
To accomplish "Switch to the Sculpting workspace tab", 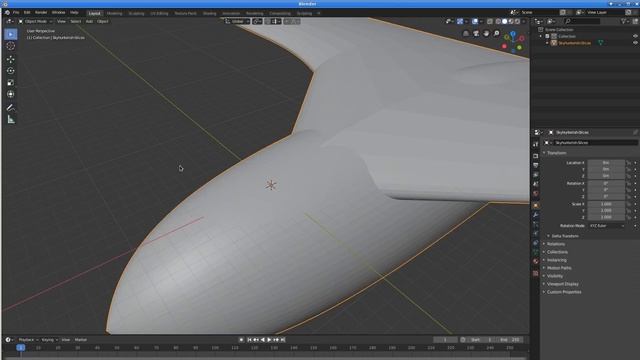I will (x=136, y=13).
